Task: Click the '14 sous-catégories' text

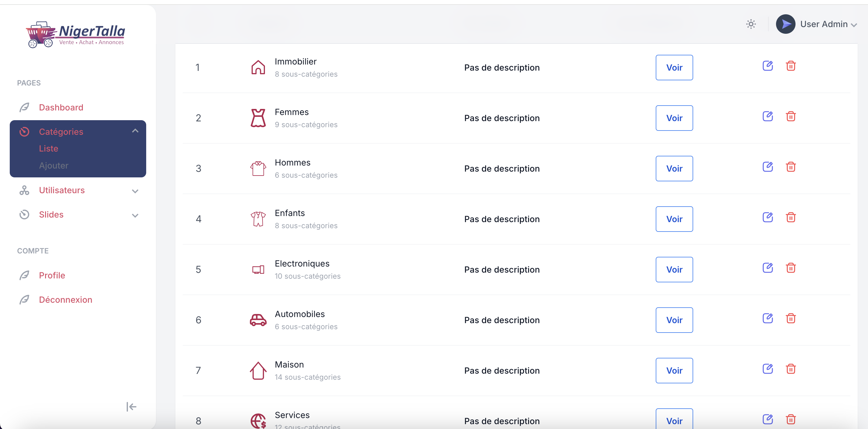Action: (307, 377)
